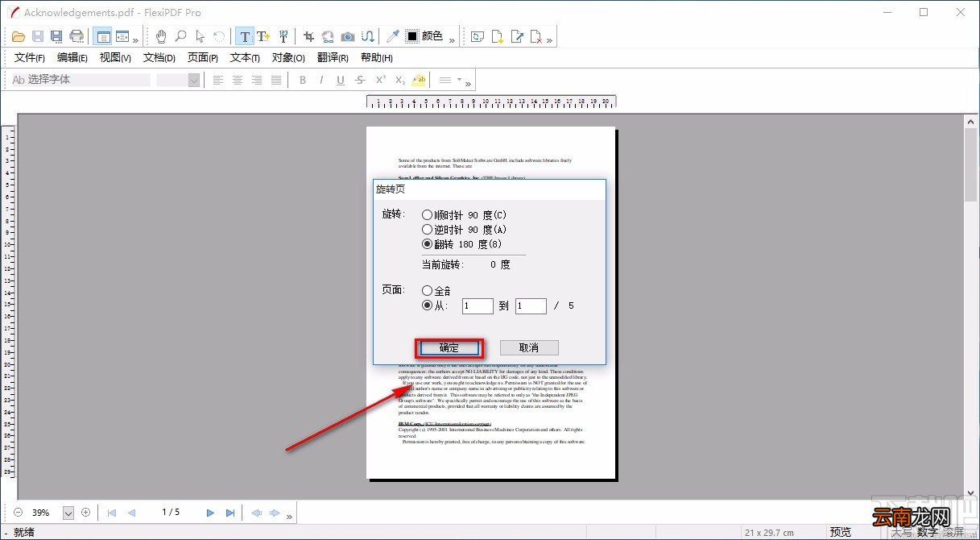
Task: Open the View menu (视图)
Action: click(115, 58)
